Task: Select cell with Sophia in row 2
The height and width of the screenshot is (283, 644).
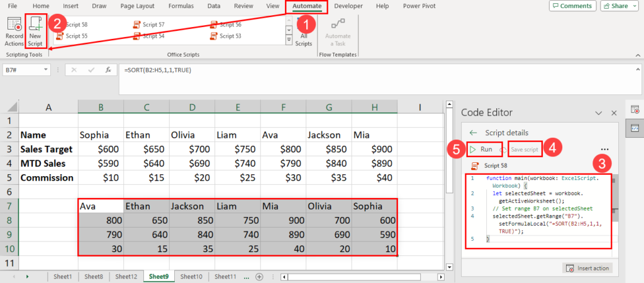Action: pyautogui.click(x=101, y=135)
